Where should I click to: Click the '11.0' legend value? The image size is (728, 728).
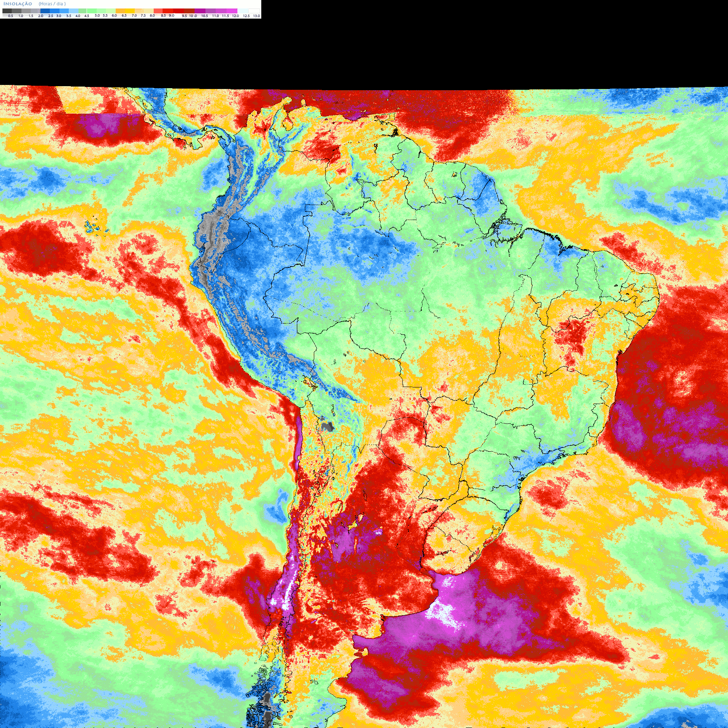(x=216, y=16)
